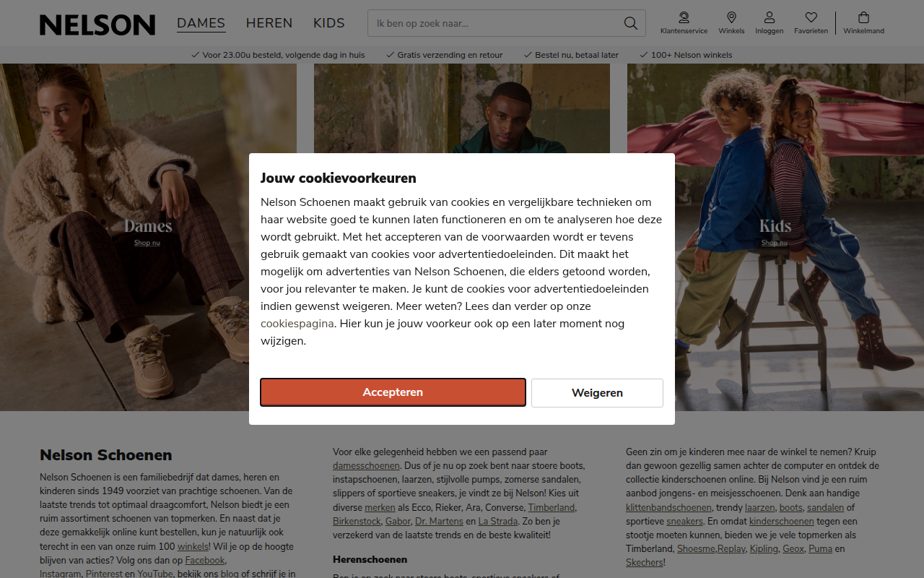Open the Dames category banner

pos(148,237)
